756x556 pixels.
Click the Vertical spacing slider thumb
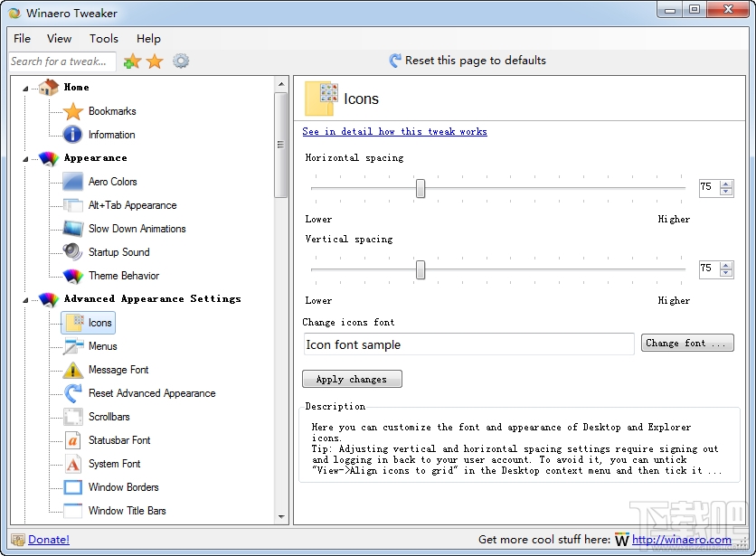[421, 270]
